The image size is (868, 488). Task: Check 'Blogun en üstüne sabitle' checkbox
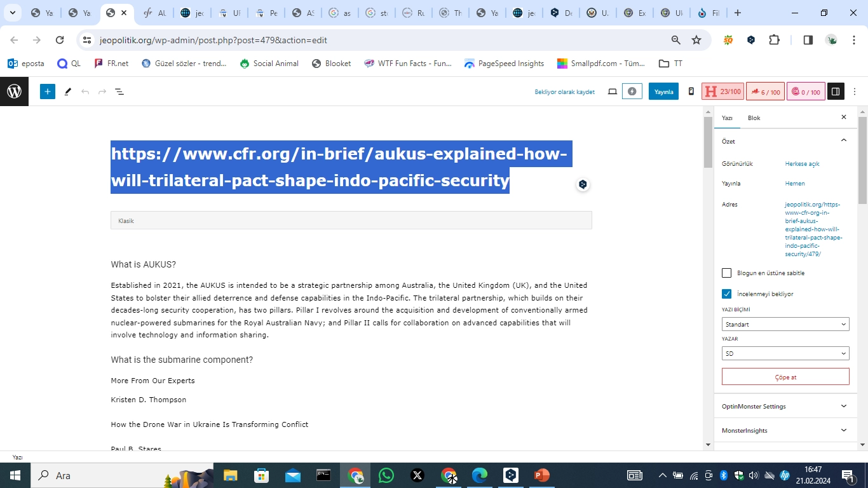coord(727,273)
